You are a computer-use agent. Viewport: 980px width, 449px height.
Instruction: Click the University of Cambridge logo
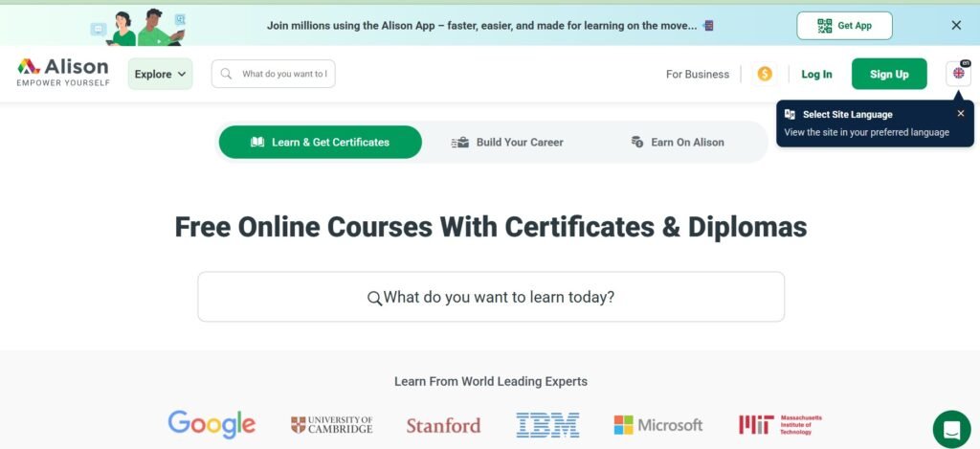(x=332, y=425)
